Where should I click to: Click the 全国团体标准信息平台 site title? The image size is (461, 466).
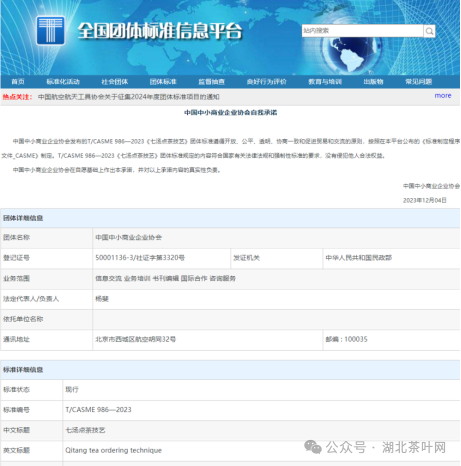tap(160, 31)
